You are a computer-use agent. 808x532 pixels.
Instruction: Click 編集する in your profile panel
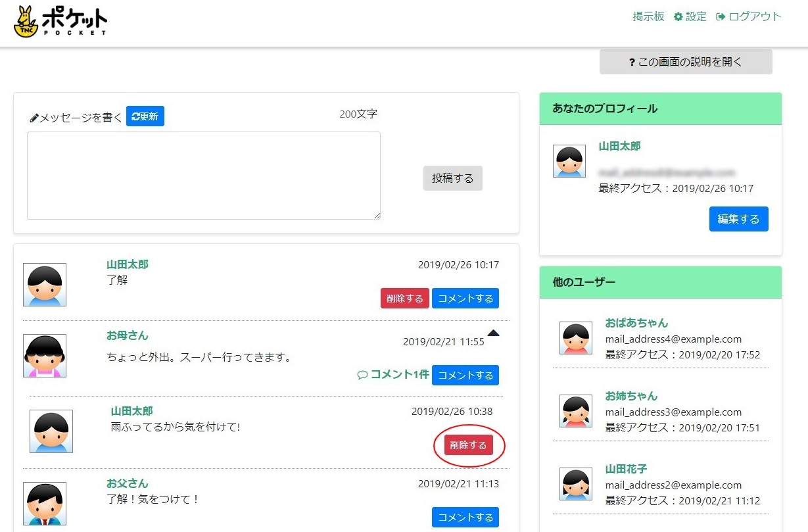pos(738,218)
